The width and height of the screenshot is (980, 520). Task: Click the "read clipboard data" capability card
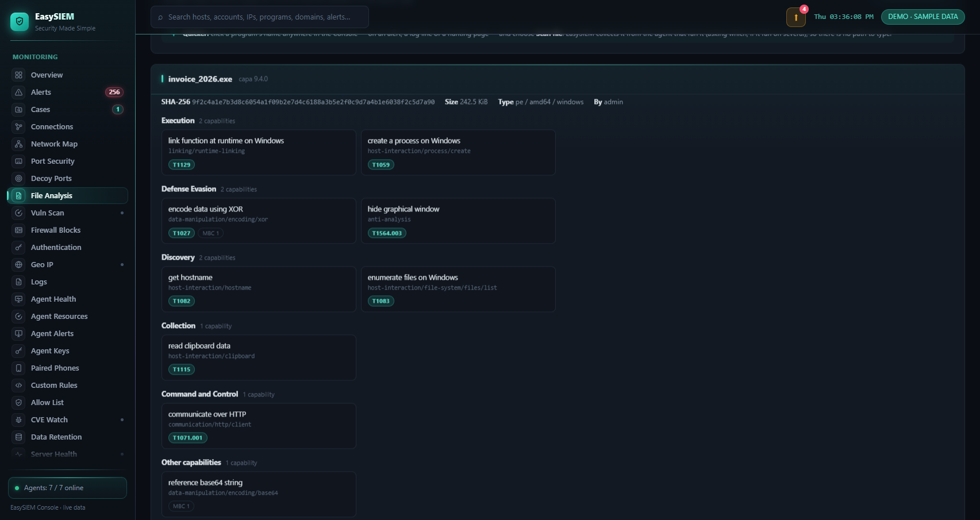click(259, 357)
